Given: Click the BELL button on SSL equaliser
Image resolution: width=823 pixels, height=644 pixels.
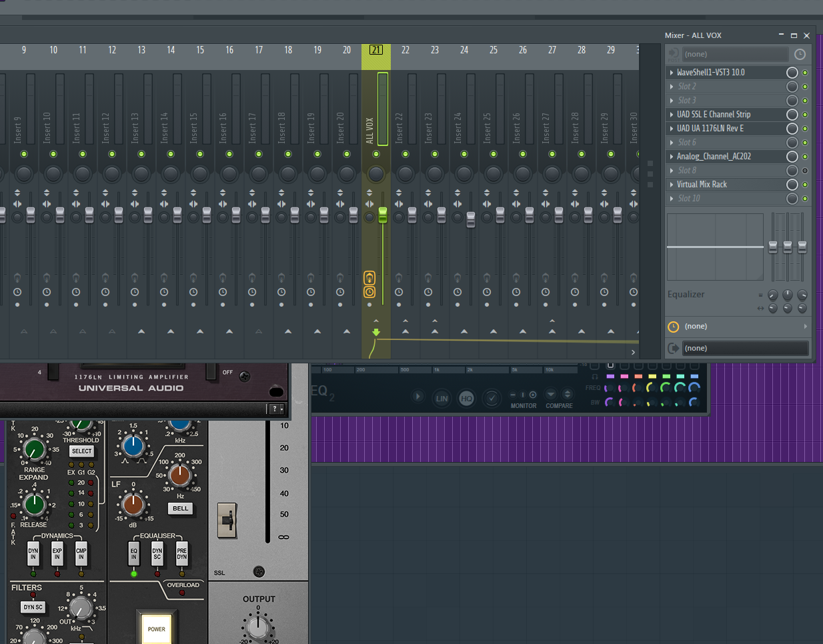Looking at the screenshot, I should click(180, 508).
